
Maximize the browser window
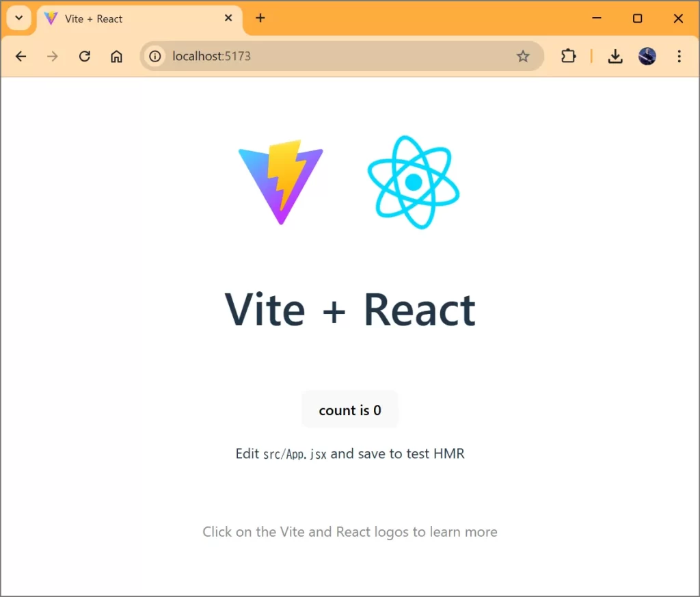637,18
